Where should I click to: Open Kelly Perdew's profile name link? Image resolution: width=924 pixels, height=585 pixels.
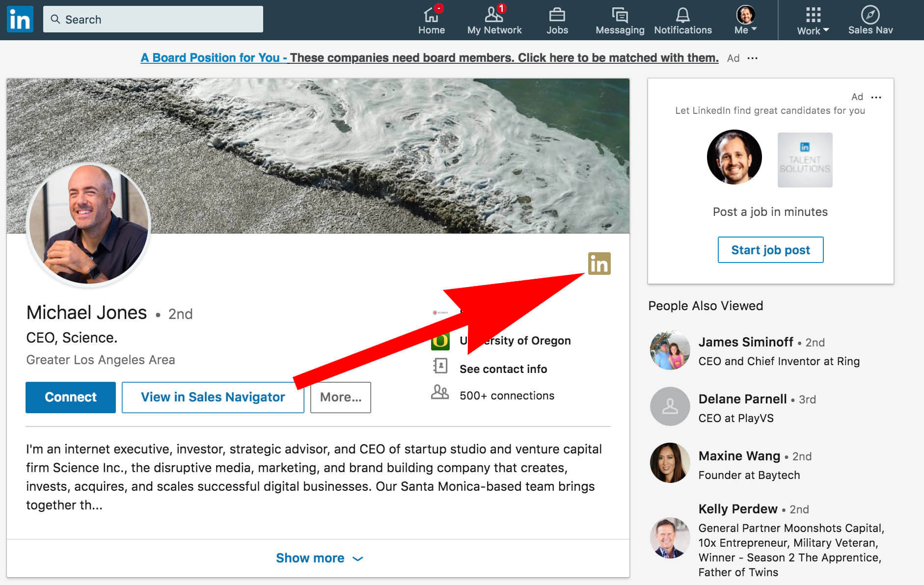tap(738, 509)
